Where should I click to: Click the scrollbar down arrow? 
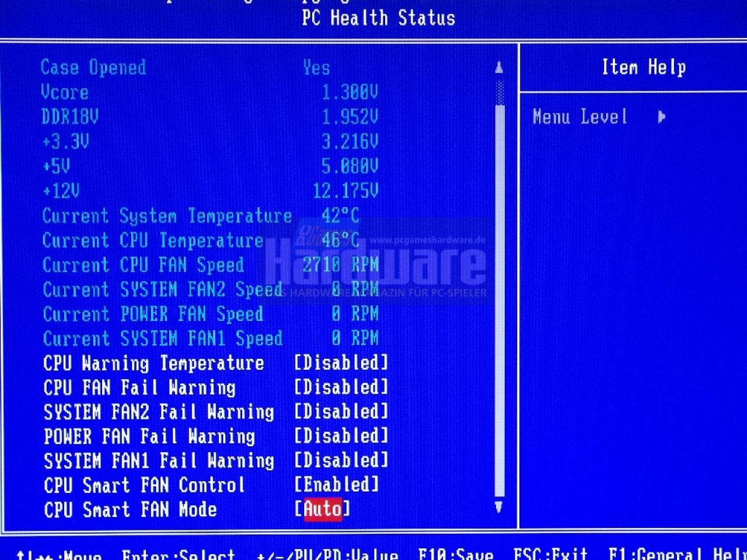(498, 507)
